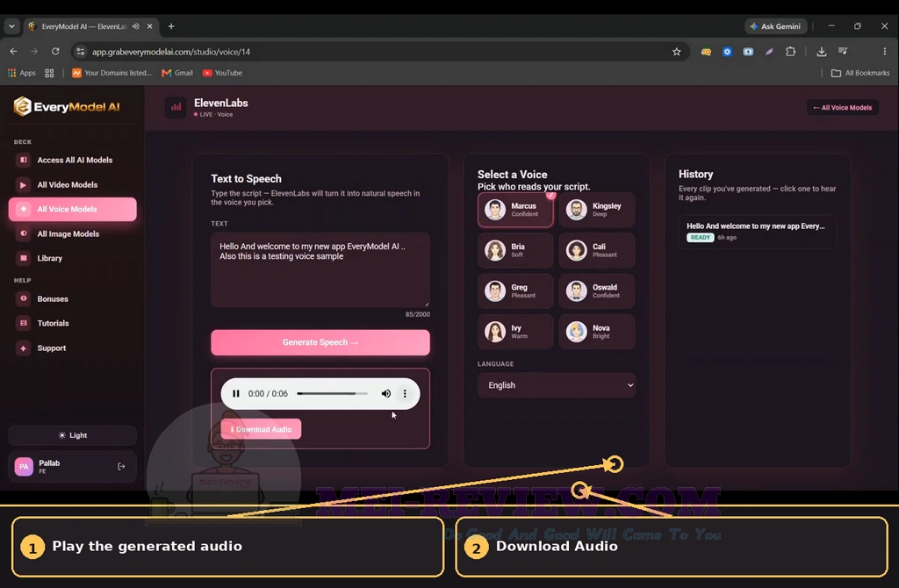View site information icon in address bar
Screen dimensions: 899x588
[x=80, y=52]
